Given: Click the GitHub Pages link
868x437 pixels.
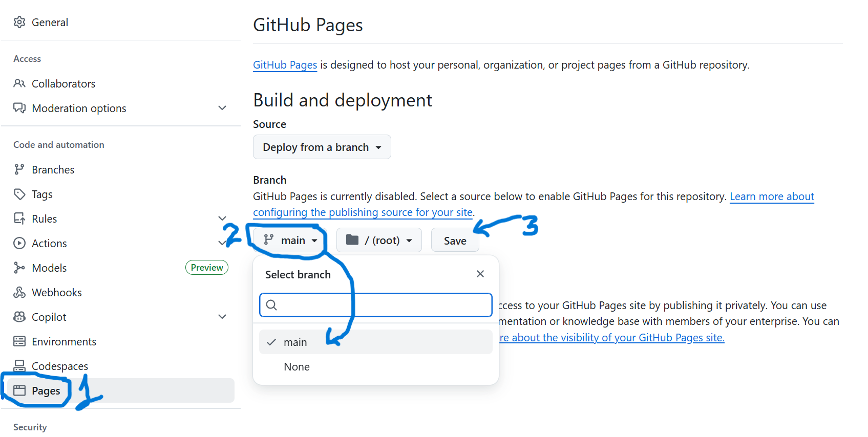Looking at the screenshot, I should pyautogui.click(x=285, y=65).
